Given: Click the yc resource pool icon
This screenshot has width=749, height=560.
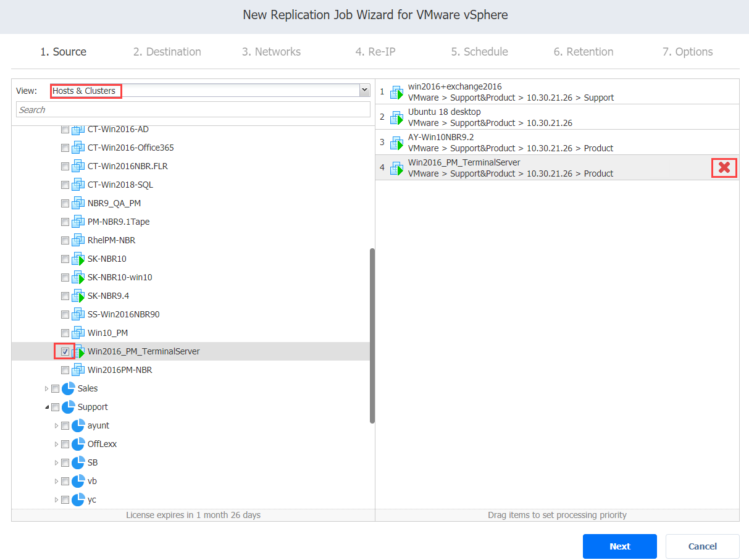Looking at the screenshot, I should (78, 499).
